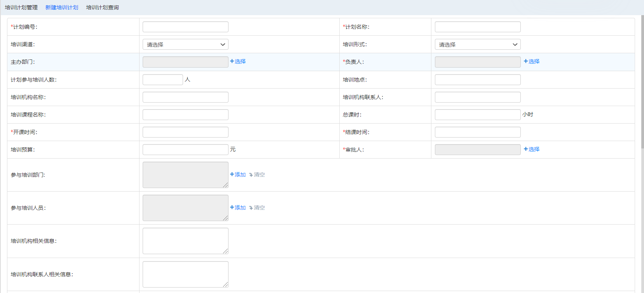Viewport: 644px width, 293px height.
Task: Click the 培训机构相关信息 text area
Action: (185, 241)
